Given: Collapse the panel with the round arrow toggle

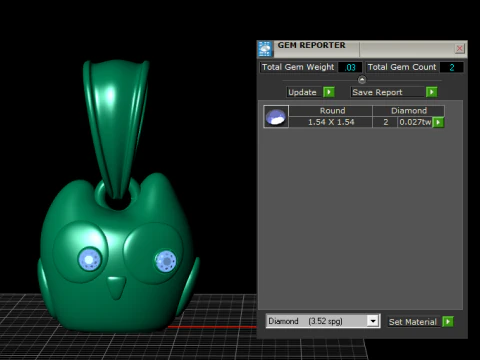Looking at the screenshot, I should pyautogui.click(x=362, y=80).
